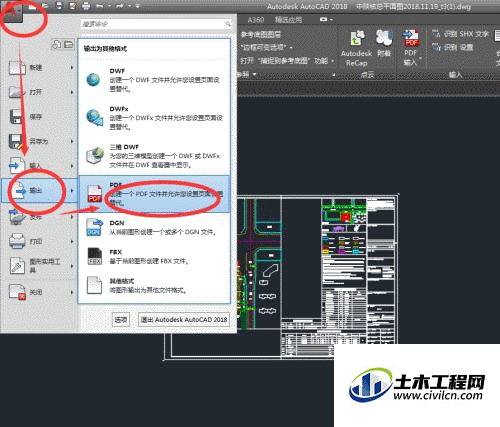Select the 保存 (Save) menu item
Image resolution: width=500 pixels, height=427 pixels.
[40, 117]
